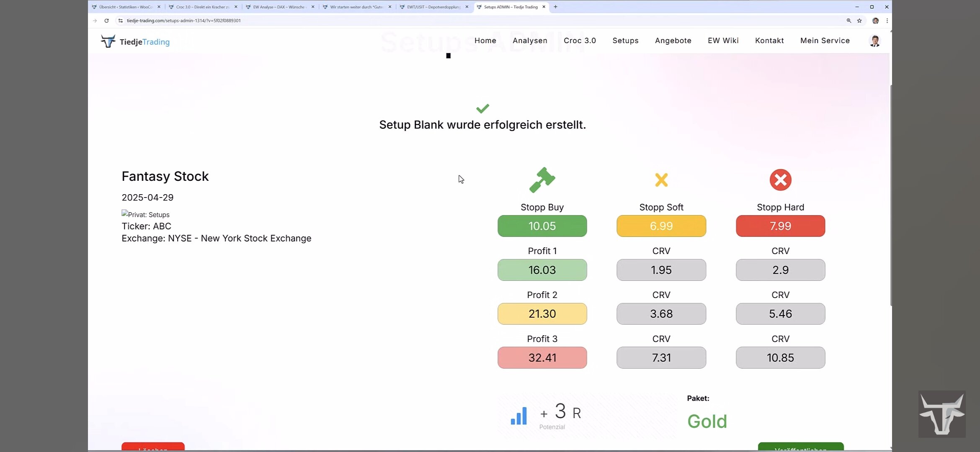Open the Analysen menu item
This screenshot has height=452, width=980.
tap(530, 41)
